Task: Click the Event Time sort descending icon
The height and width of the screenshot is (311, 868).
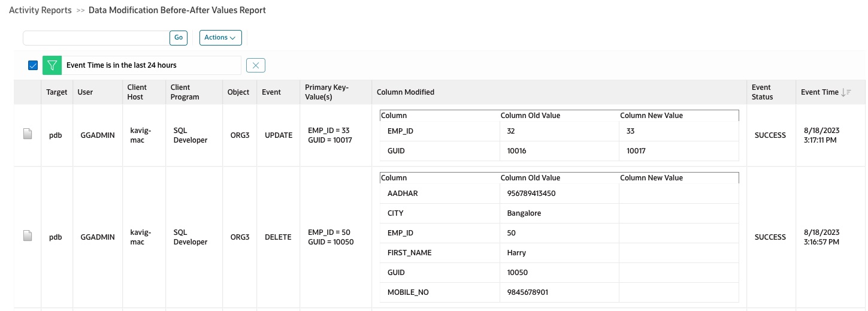Action: 846,92
